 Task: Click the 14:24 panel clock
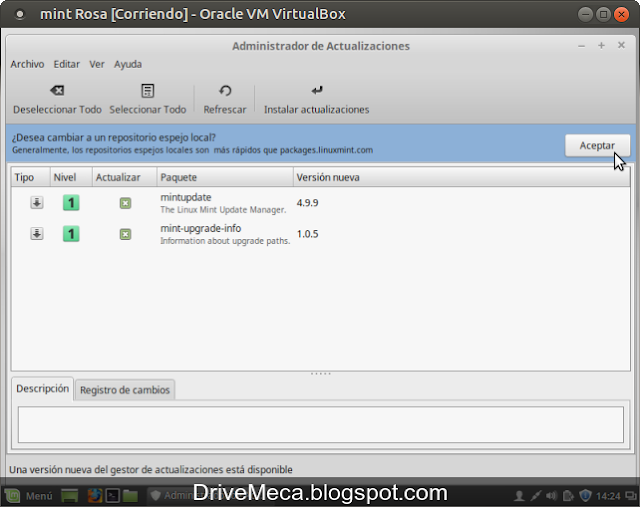[608, 496]
